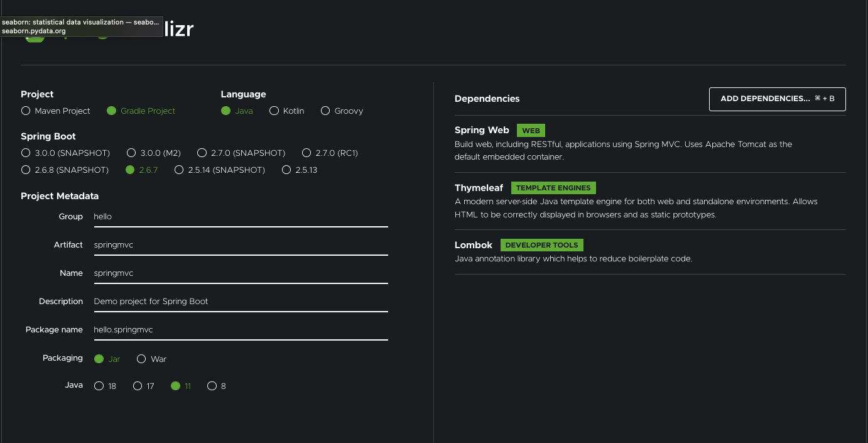The image size is (868, 443).
Task: Click the Name input field
Action: click(241, 273)
